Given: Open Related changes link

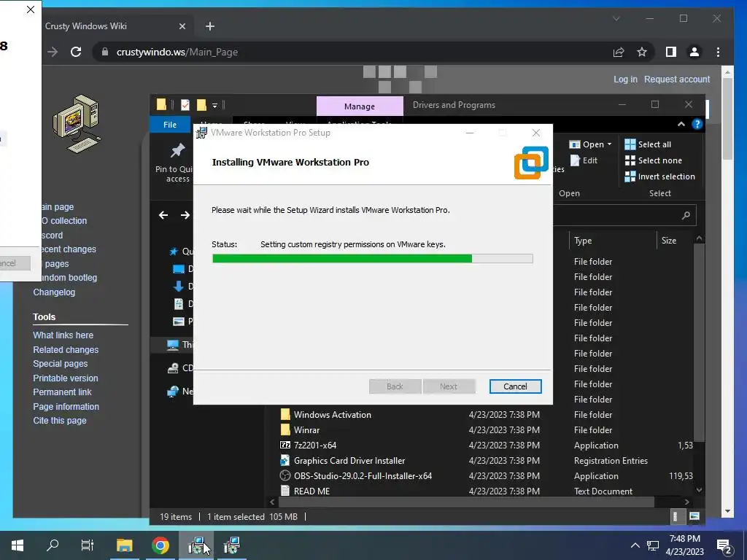Looking at the screenshot, I should [66, 349].
